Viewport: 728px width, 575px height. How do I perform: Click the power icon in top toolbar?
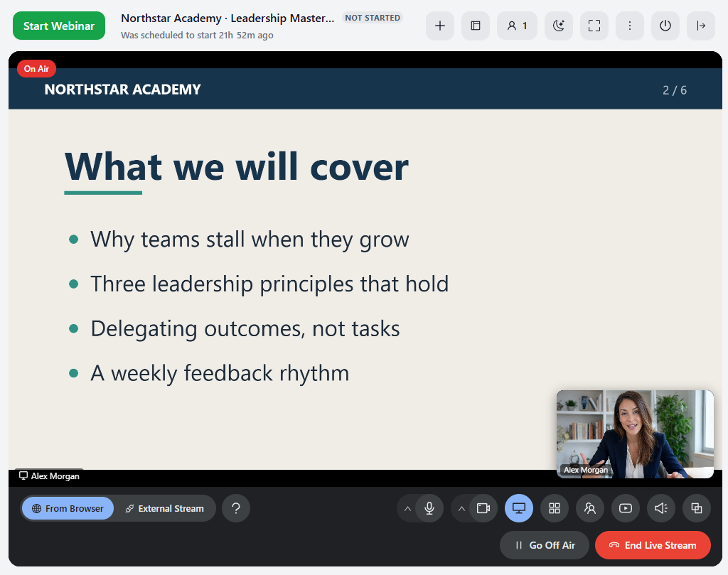pos(665,26)
